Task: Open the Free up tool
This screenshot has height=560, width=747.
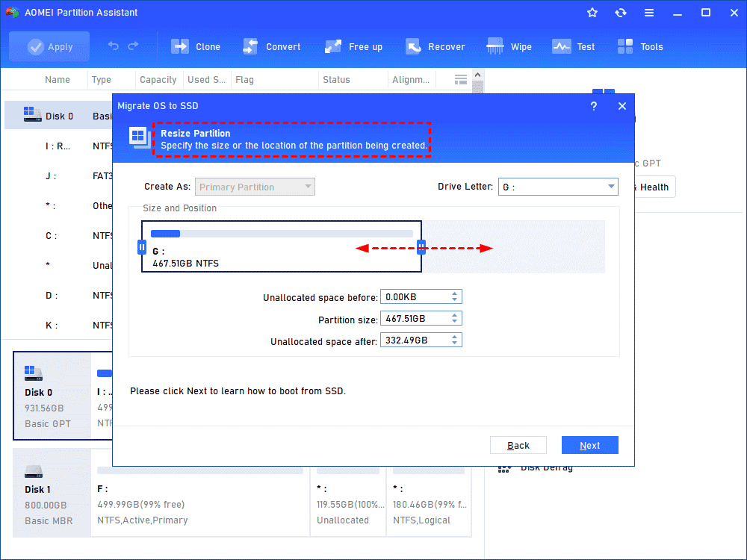Action: tap(353, 46)
